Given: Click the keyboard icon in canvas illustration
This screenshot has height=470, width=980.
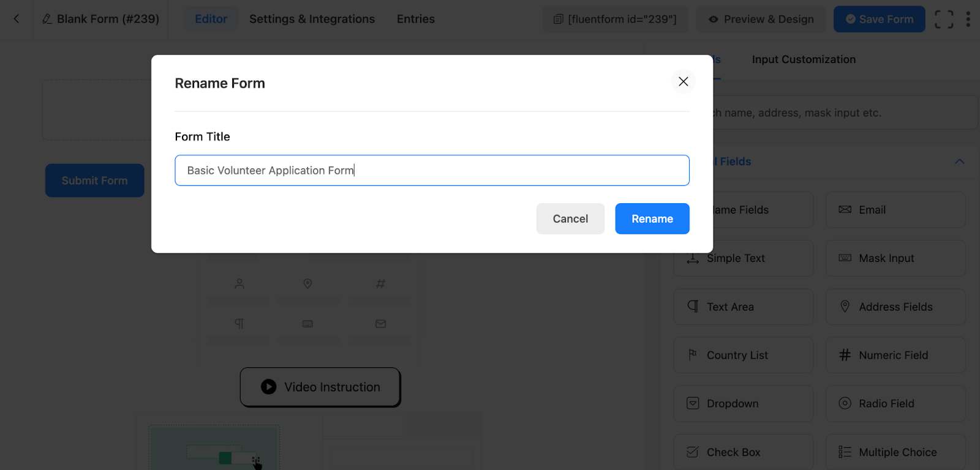Looking at the screenshot, I should [307, 324].
